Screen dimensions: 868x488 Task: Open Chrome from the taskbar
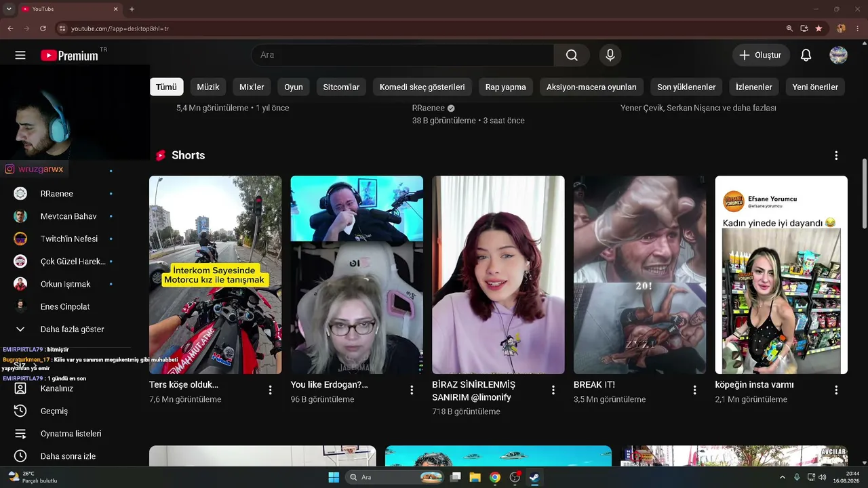click(x=495, y=477)
